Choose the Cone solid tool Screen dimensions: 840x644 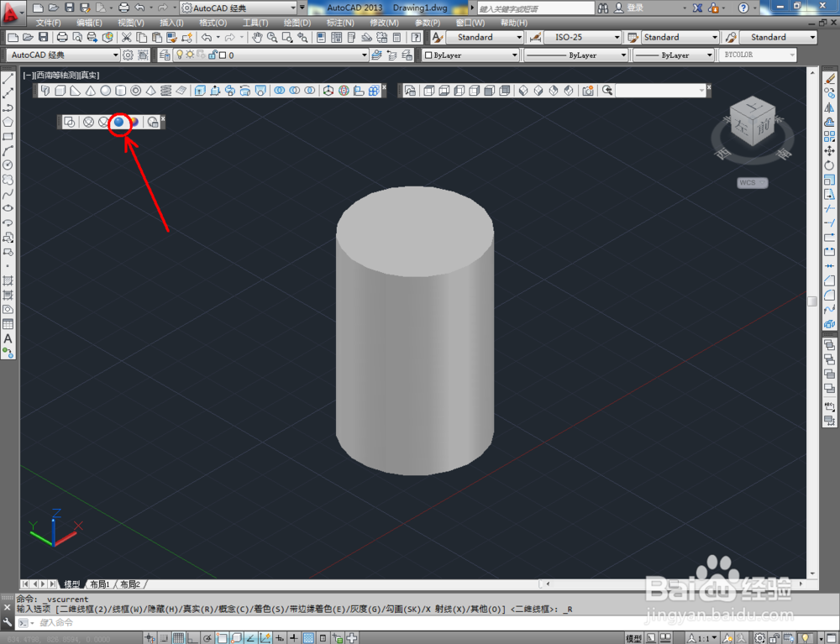click(90, 91)
